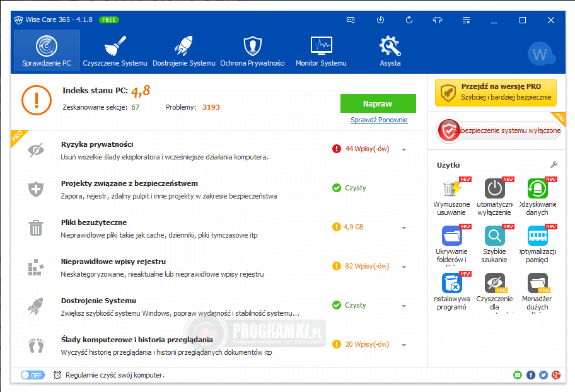The width and height of the screenshot is (575, 392).
Task: Click the trash can Pliki bezużyteczne icon
Action: coord(36,228)
